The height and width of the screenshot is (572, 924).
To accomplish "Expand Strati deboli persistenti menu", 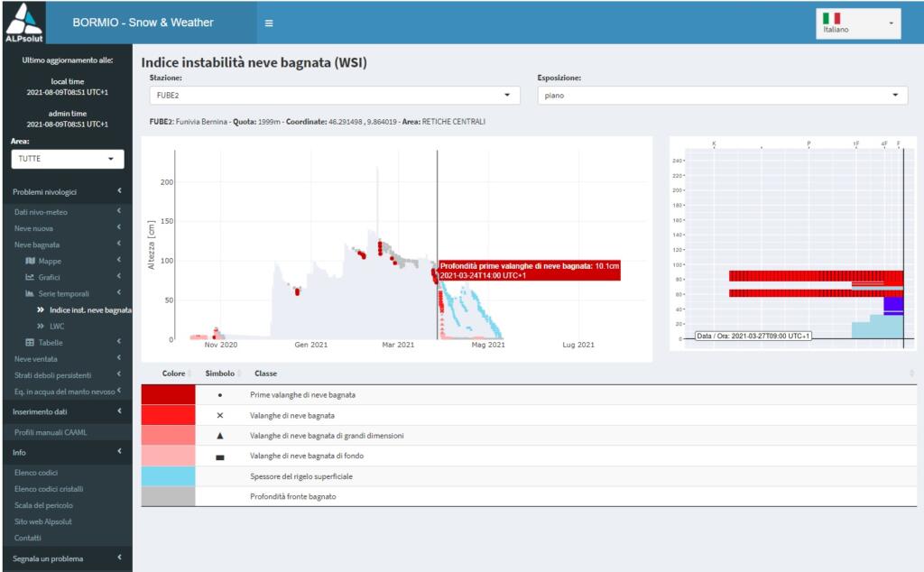I will (67, 375).
